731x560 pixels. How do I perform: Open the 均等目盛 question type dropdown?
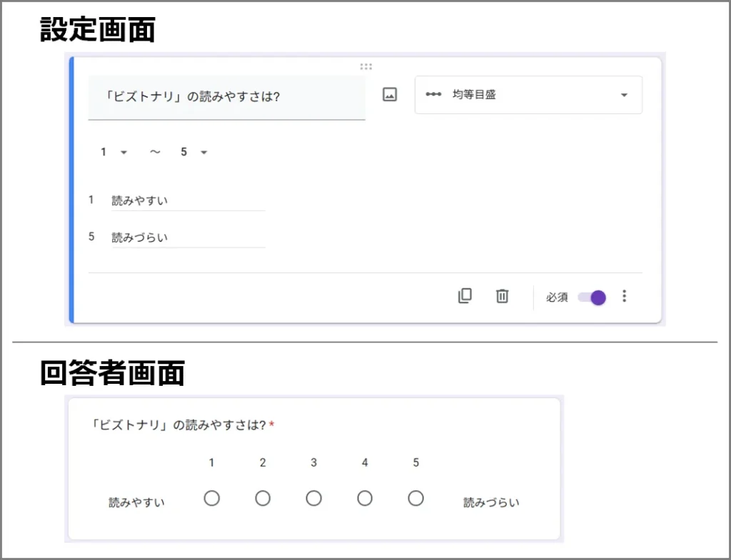(528, 95)
